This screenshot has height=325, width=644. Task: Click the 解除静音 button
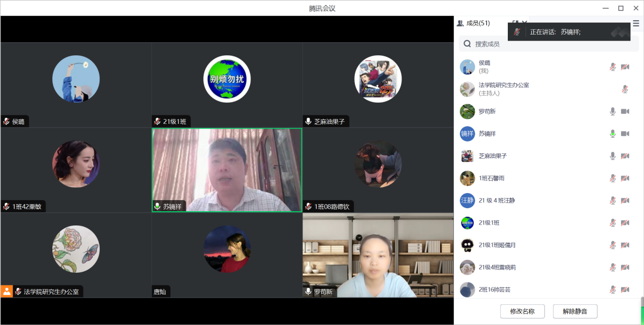pos(575,311)
